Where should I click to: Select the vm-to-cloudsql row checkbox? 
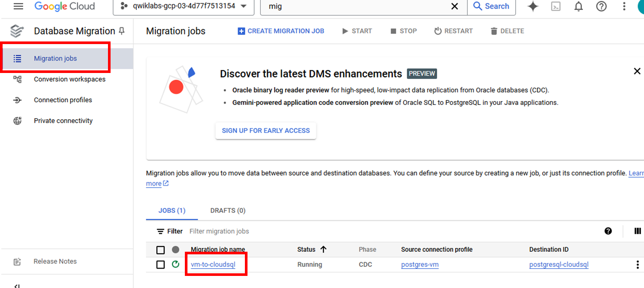pos(161,265)
